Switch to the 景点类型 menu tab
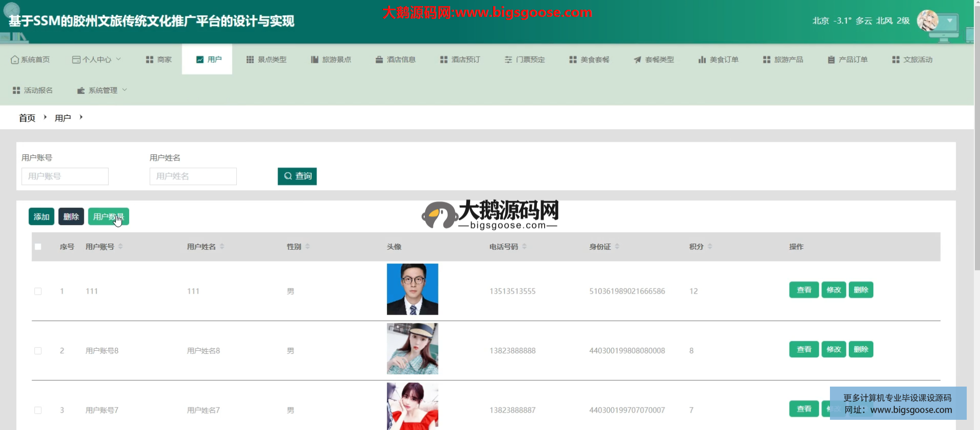980x430 pixels. coord(266,60)
